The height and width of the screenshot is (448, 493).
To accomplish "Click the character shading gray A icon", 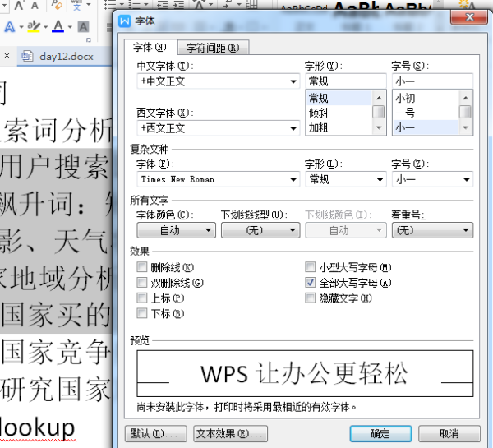I will coord(83,27).
